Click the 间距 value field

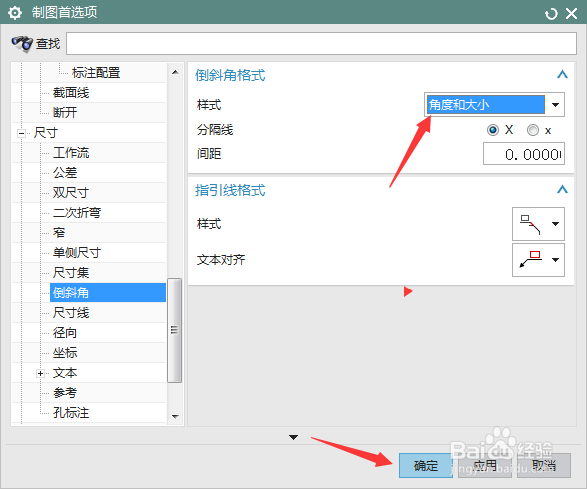524,154
